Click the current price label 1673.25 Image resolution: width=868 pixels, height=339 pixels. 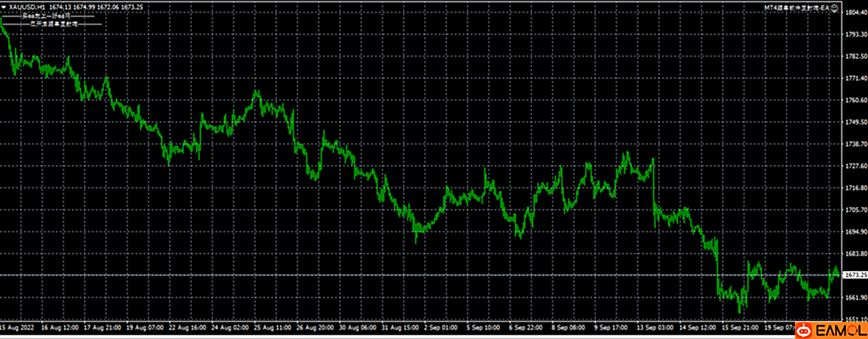(855, 275)
